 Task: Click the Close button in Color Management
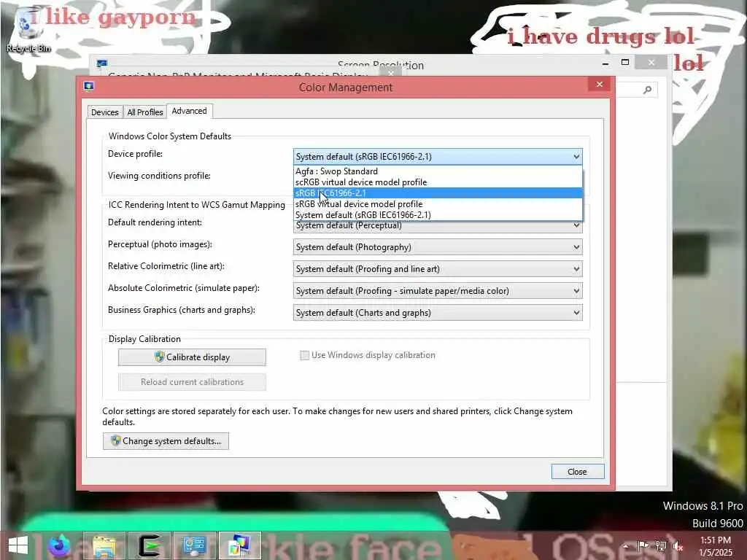(578, 472)
